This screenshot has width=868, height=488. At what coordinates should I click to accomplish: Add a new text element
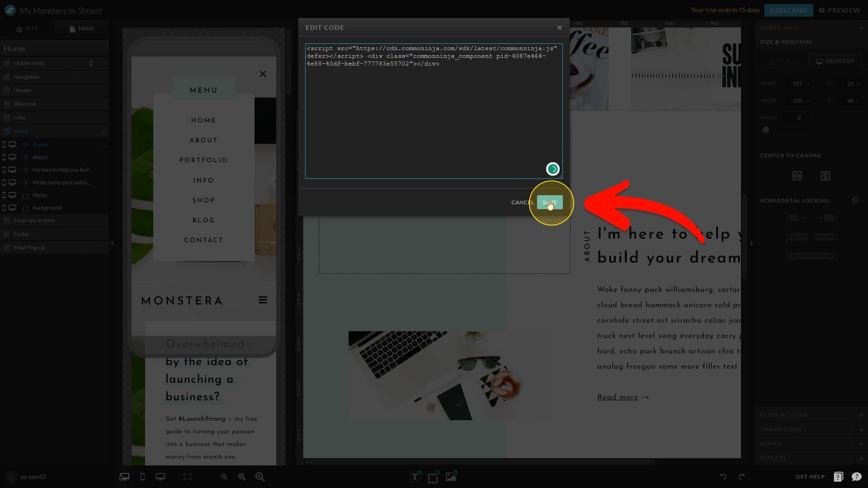click(415, 476)
